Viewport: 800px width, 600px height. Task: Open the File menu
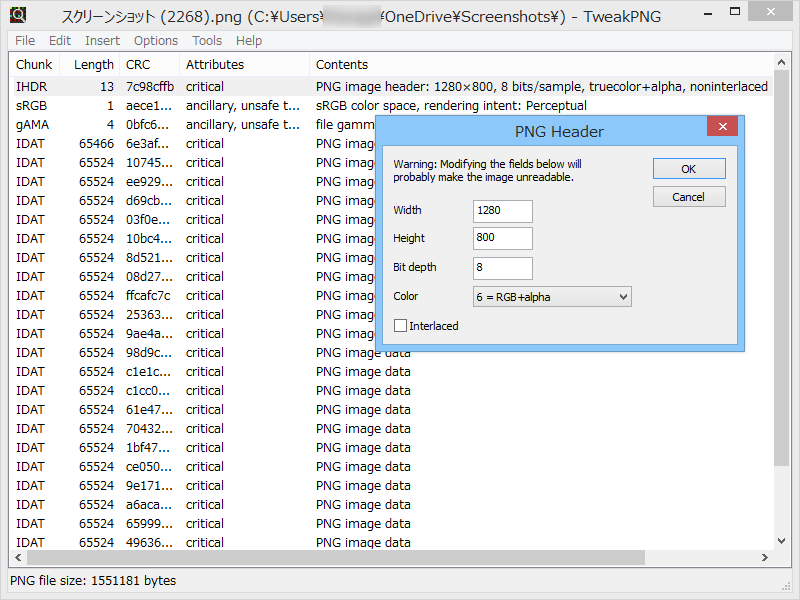coord(24,40)
